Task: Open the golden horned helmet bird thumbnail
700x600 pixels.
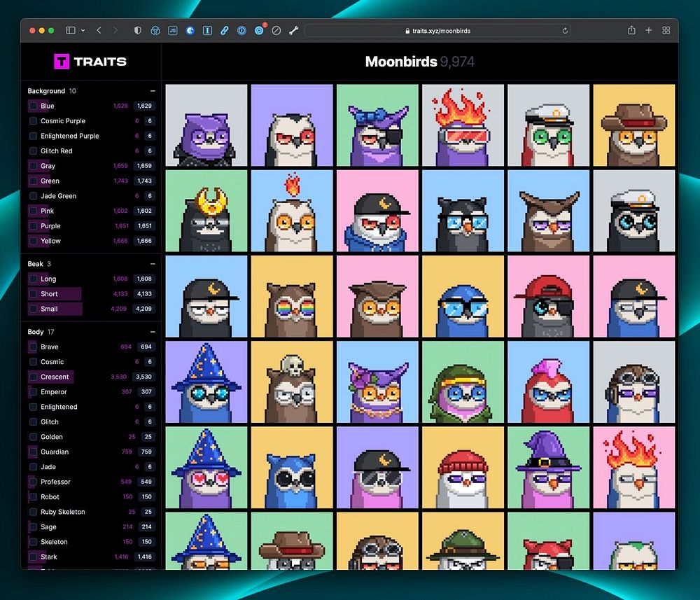Action: tap(206, 211)
